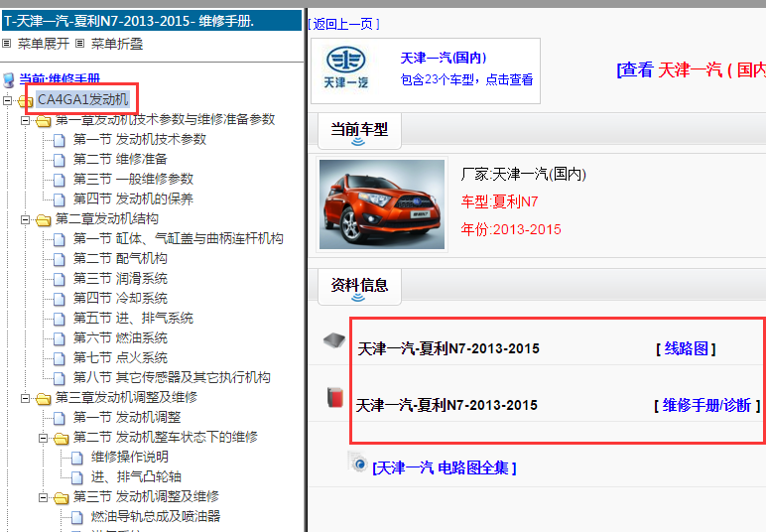
Task: Click 菜单折叠 menu text
Action: point(117,44)
